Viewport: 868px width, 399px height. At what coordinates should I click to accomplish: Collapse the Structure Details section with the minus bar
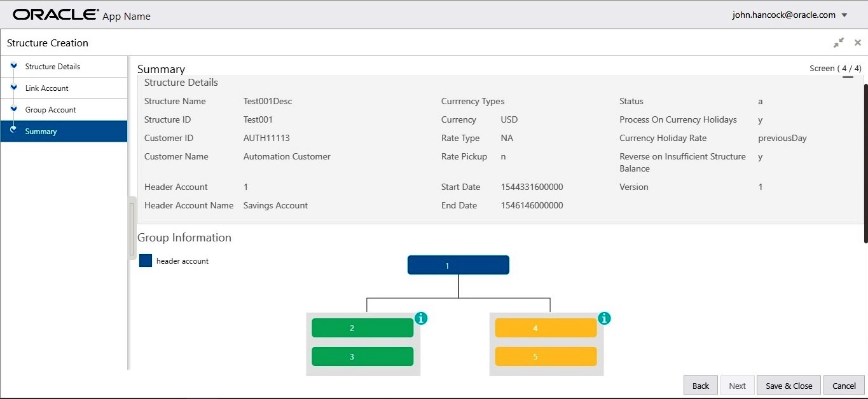(848, 78)
